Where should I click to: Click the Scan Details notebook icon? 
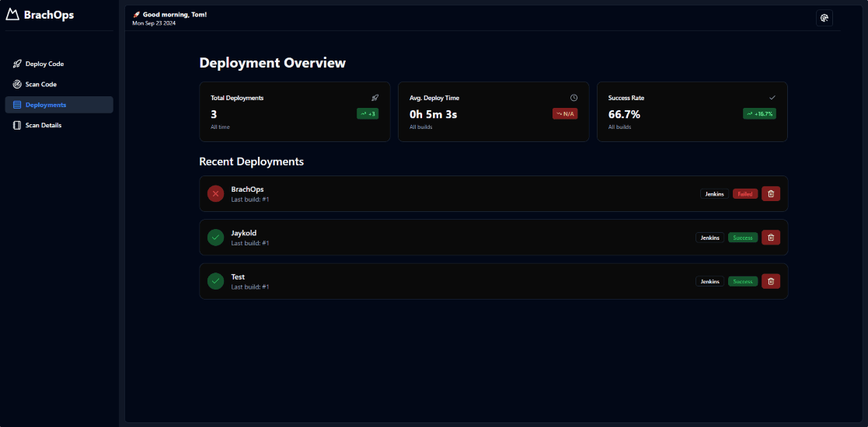(17, 125)
